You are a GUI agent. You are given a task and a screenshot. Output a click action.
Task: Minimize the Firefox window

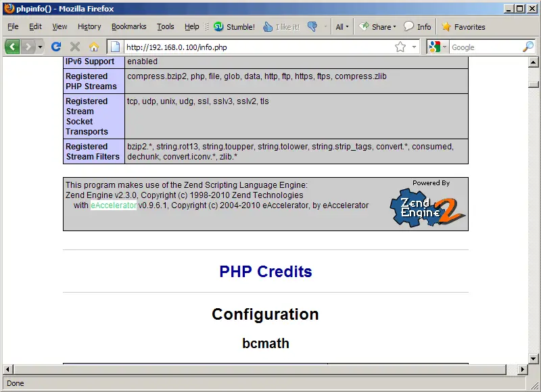pyautogui.click(x=508, y=9)
